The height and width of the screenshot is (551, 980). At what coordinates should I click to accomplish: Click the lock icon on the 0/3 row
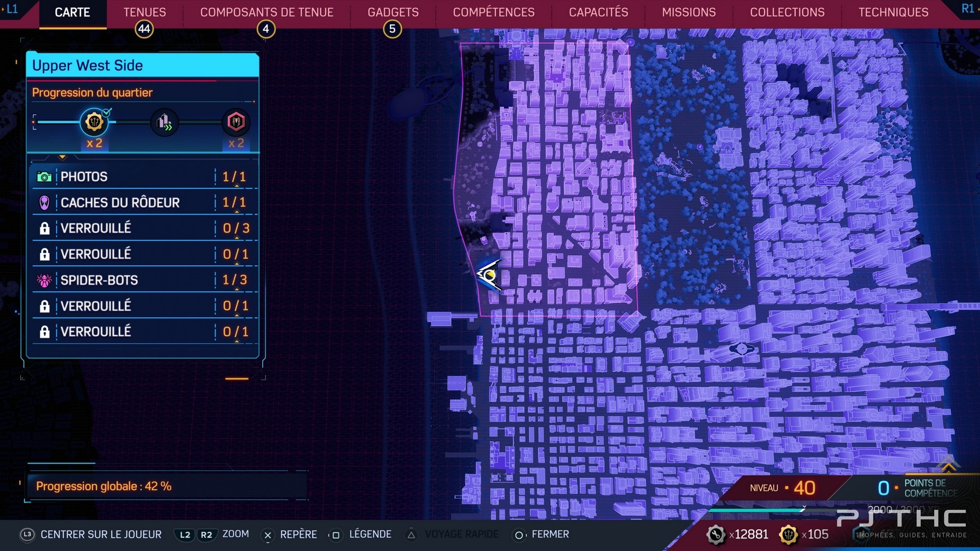[44, 229]
